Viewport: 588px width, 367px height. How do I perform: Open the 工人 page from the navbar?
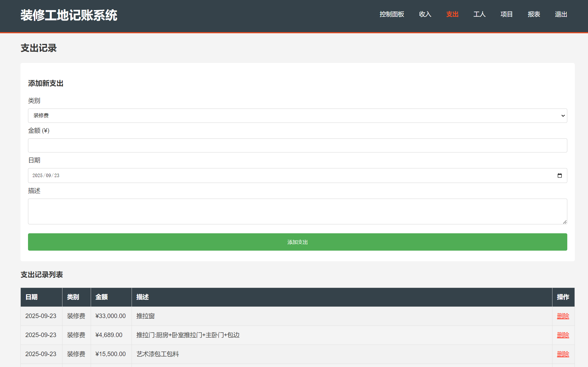coord(479,14)
